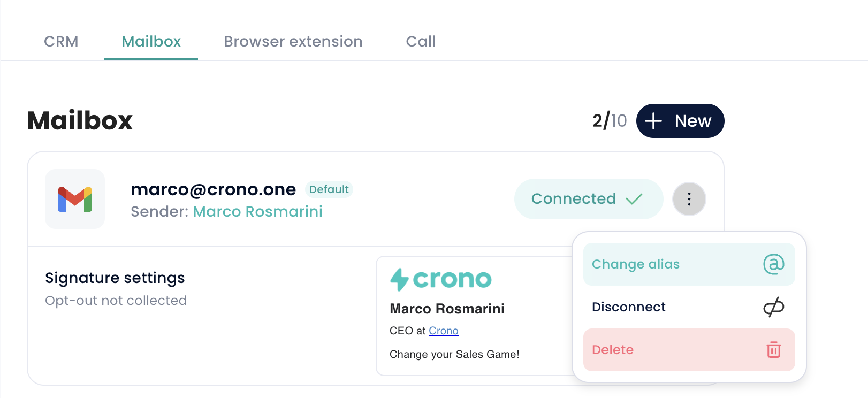
Task: Click the Signature settings heading
Action: (x=115, y=278)
